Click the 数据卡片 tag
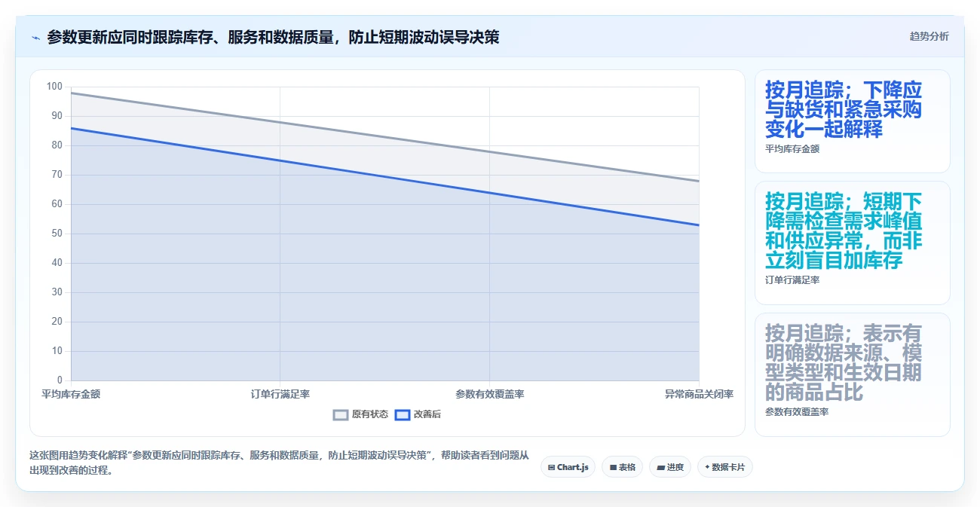Image resolution: width=980 pixels, height=507 pixels. tap(725, 467)
